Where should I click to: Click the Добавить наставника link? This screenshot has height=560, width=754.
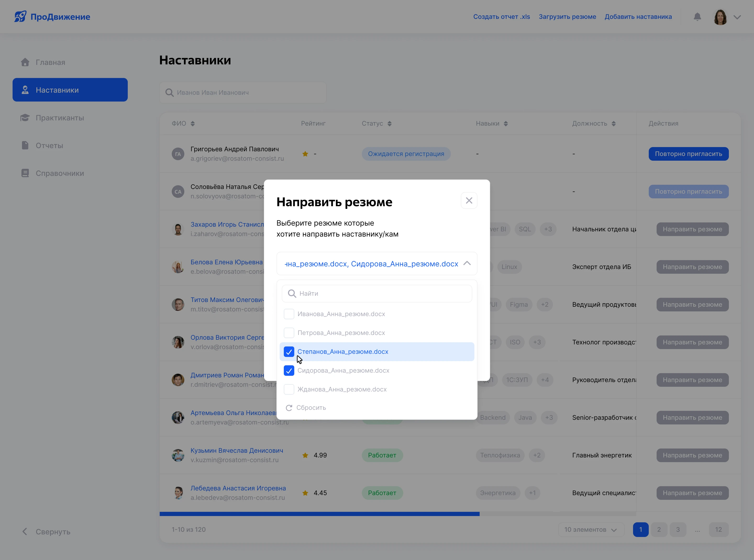pyautogui.click(x=638, y=16)
